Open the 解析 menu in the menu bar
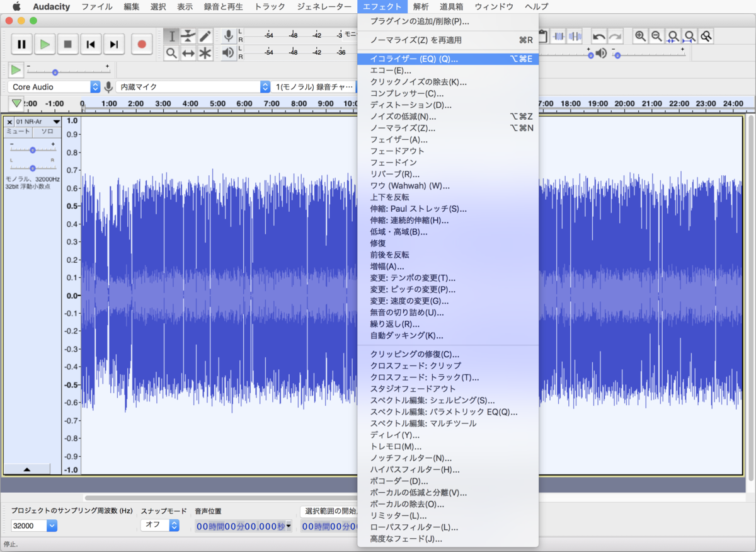The image size is (756, 552). click(x=421, y=7)
